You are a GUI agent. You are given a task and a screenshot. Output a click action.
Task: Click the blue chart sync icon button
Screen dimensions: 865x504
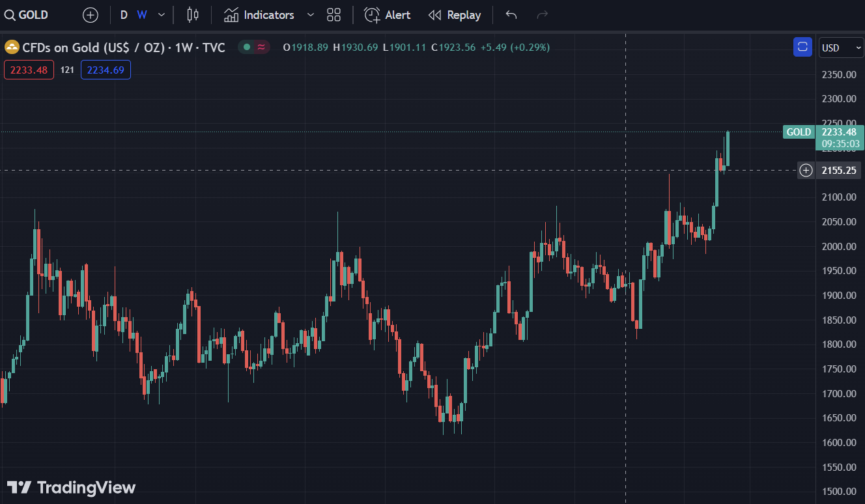pos(802,47)
